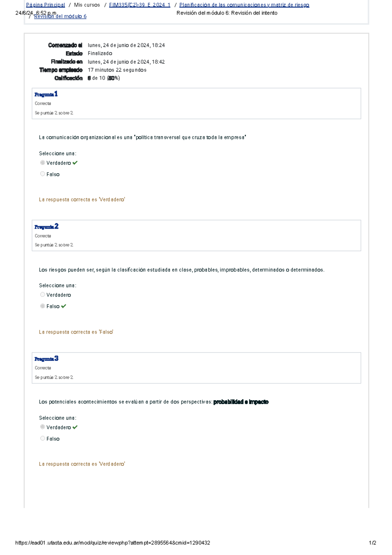Open Página Principal breadcrumb link
392x555 pixels.
tap(45, 5)
